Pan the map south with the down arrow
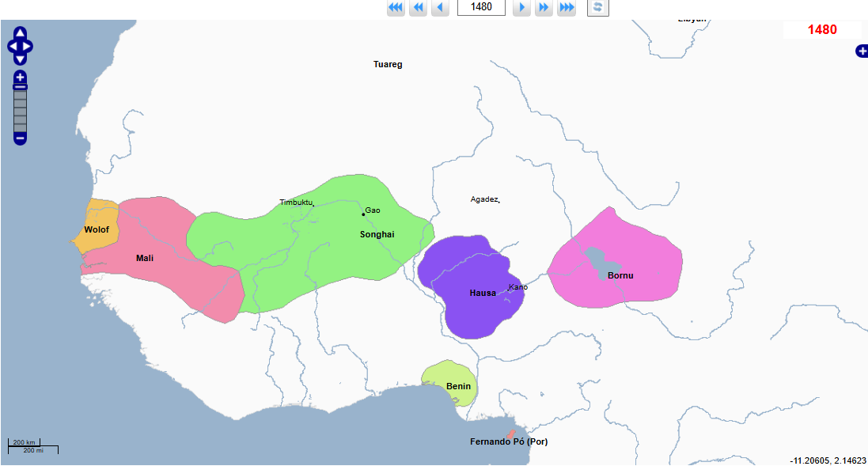Viewport: 868px width, 466px height. click(x=20, y=59)
